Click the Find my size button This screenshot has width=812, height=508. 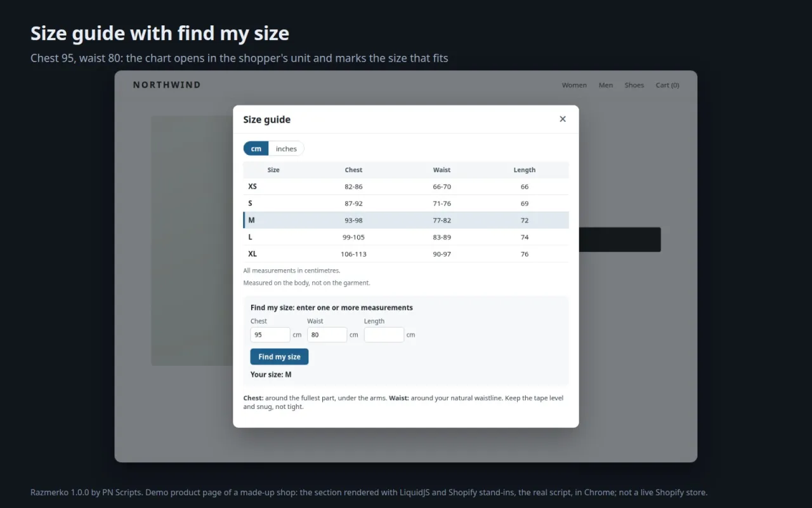coord(279,357)
